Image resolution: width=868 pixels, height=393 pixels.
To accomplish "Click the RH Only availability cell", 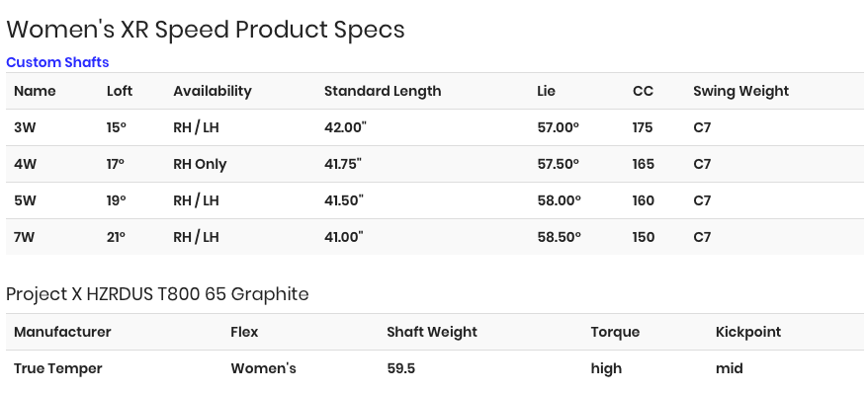I will pyautogui.click(x=200, y=164).
